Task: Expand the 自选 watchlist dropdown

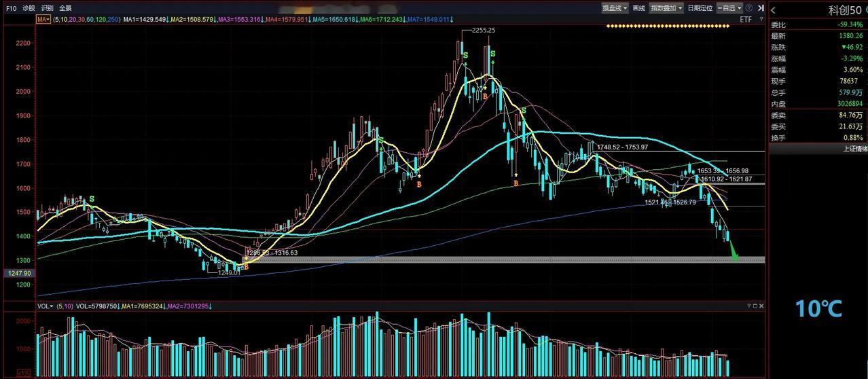Action: (729, 8)
